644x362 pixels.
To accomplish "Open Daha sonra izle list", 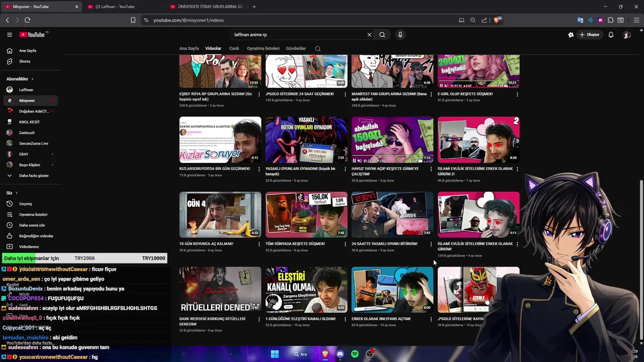I will click(31, 225).
